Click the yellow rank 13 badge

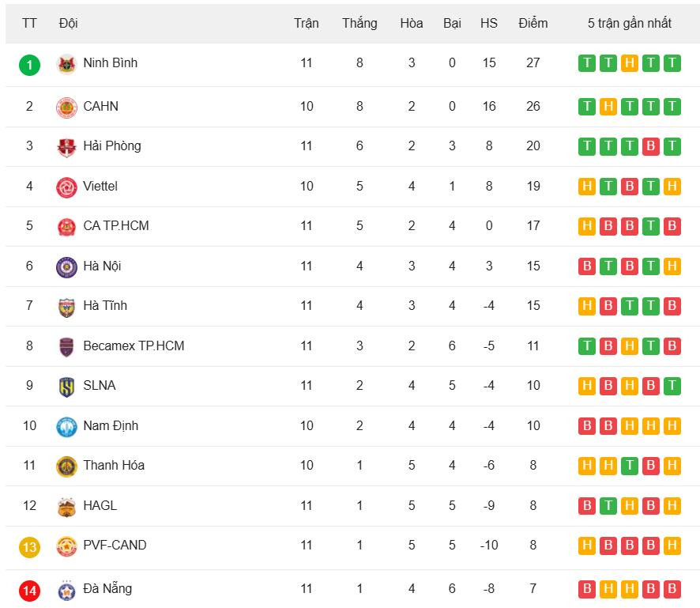[x=29, y=546]
